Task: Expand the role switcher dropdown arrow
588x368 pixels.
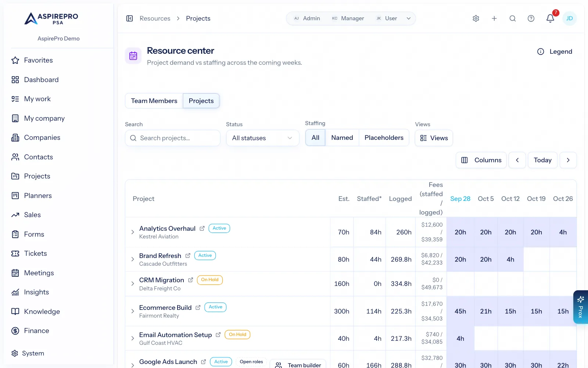Action: pos(409,18)
